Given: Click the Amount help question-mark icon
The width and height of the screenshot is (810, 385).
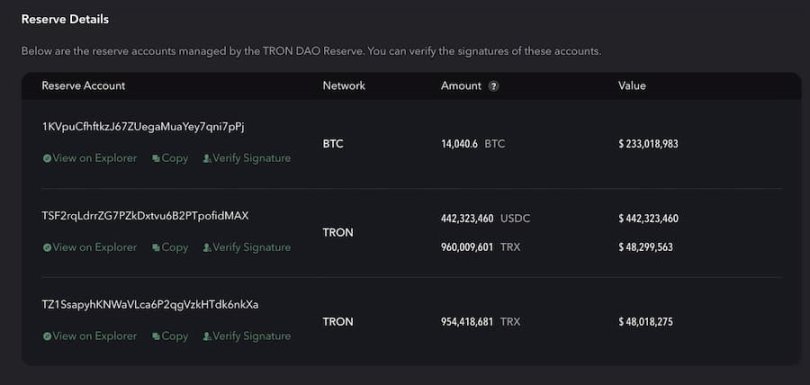Looking at the screenshot, I should pos(493,86).
